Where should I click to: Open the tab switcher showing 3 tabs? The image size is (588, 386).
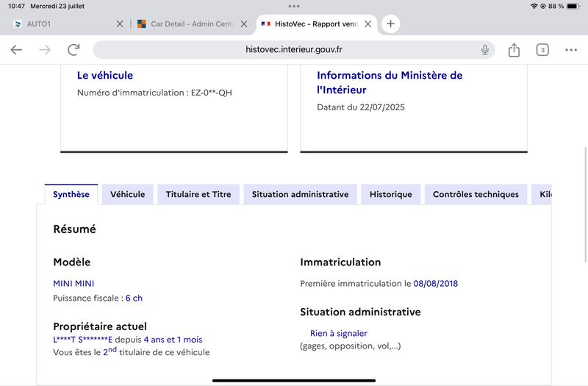click(x=542, y=50)
